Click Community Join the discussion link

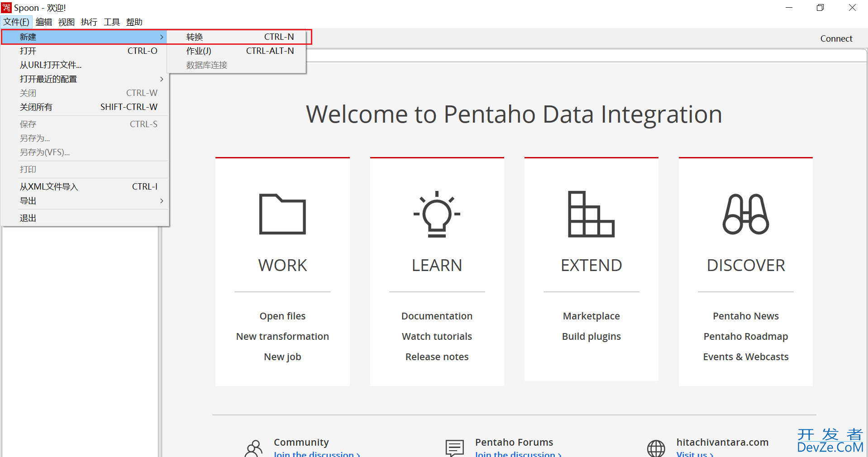coord(317,454)
